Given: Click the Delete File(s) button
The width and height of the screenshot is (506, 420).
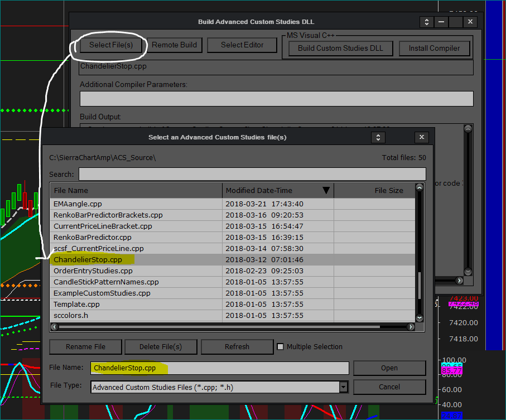Looking at the screenshot, I should tap(161, 347).
